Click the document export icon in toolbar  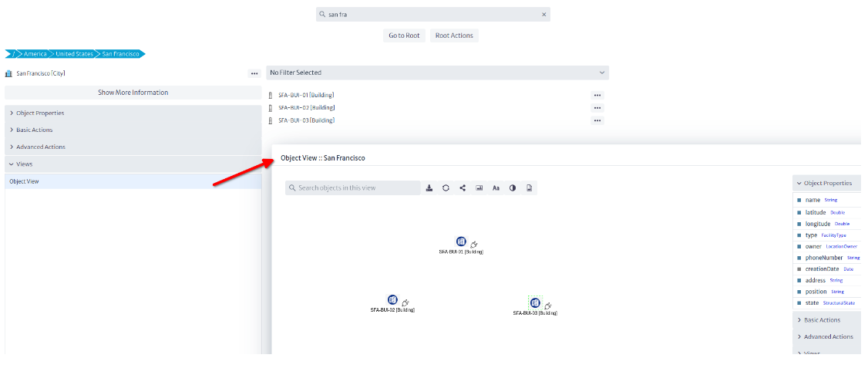click(x=530, y=187)
